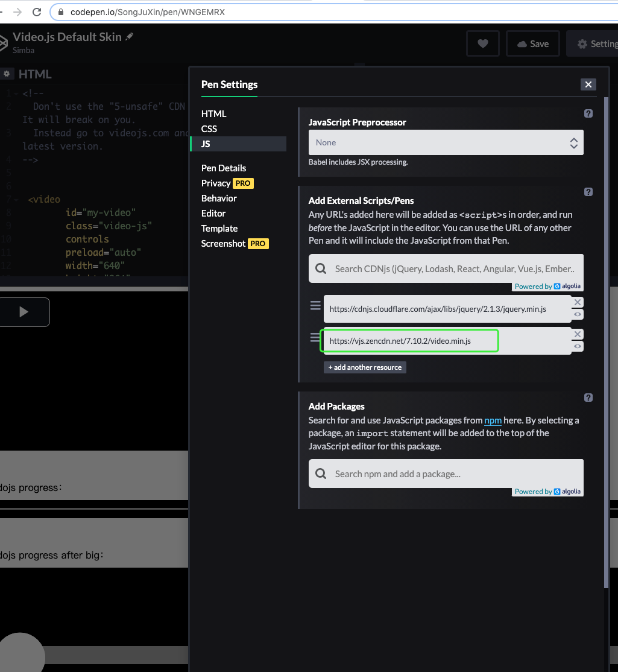This screenshot has height=672, width=618.
Task: Preview the video.min.js resource eye icon
Action: pyautogui.click(x=578, y=346)
